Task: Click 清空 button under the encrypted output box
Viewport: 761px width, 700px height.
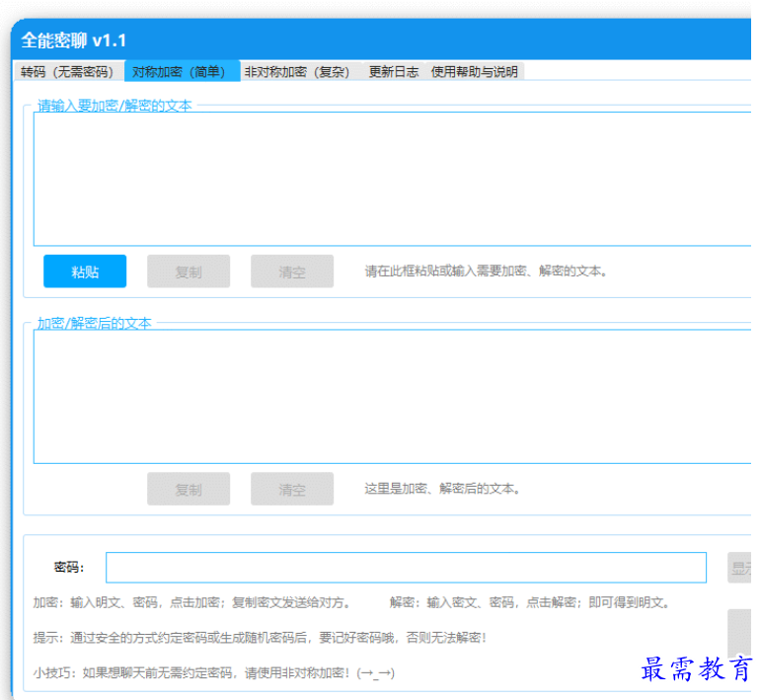Action: (292, 489)
